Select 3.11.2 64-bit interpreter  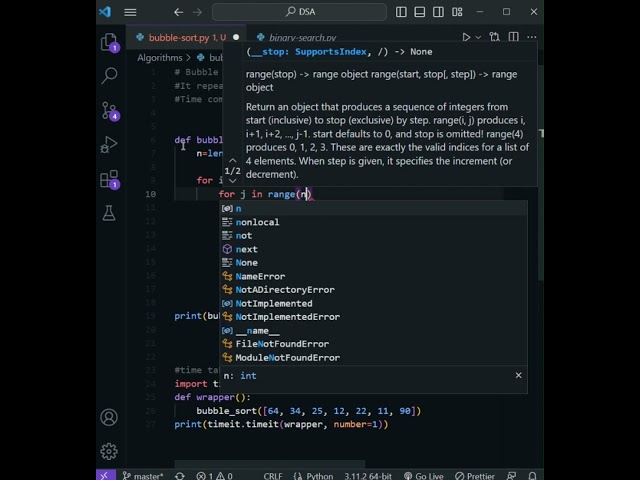pos(368,476)
